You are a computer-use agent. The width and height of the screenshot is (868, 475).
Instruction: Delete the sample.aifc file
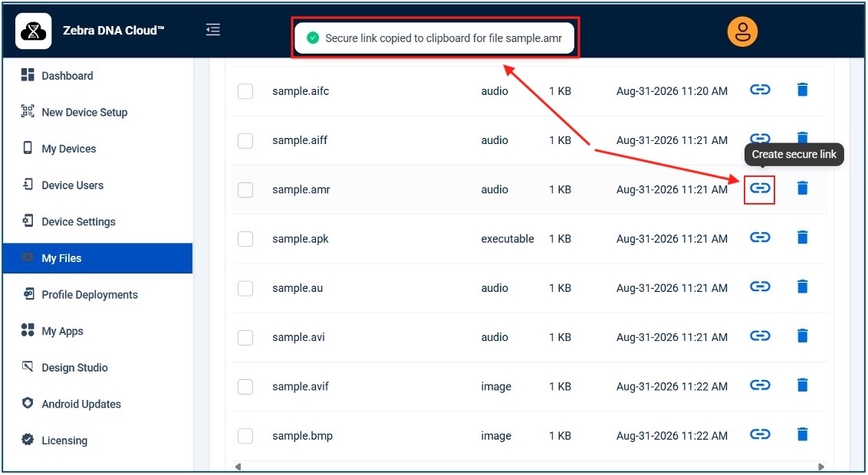point(802,90)
